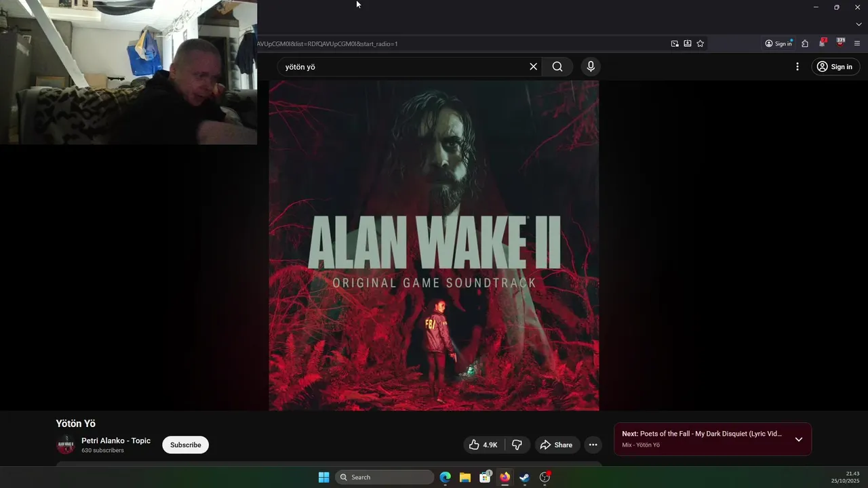The height and width of the screenshot is (488, 868).
Task: Minimize the Firefox window
Action: tap(816, 7)
